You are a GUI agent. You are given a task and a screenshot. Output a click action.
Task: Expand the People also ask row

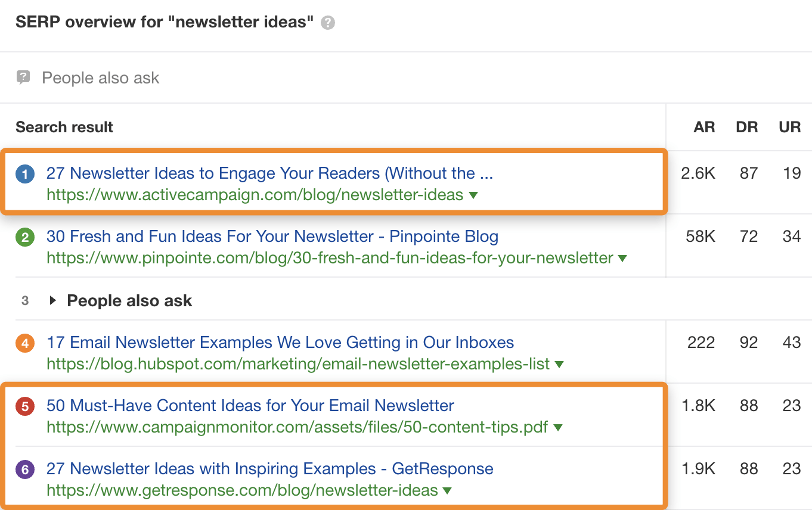pyautogui.click(x=53, y=300)
